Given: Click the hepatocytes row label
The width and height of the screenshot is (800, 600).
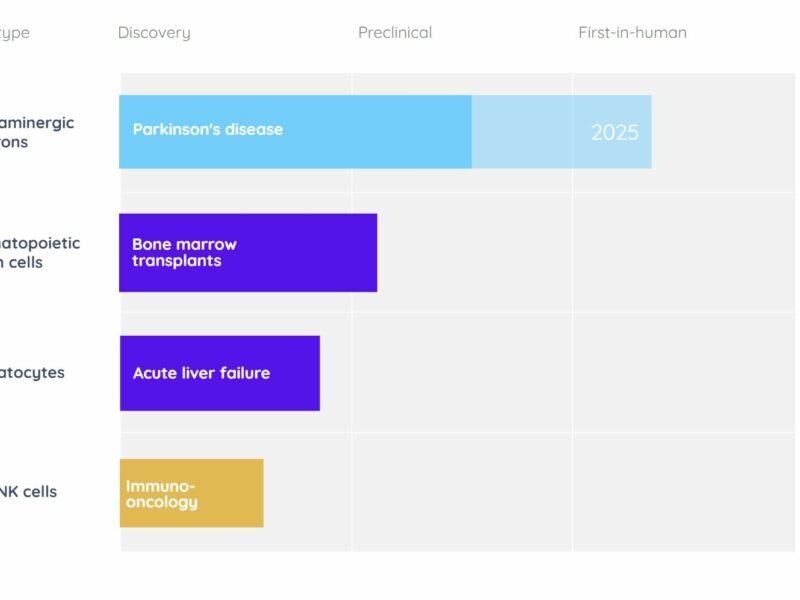Looking at the screenshot, I should [x=32, y=373].
